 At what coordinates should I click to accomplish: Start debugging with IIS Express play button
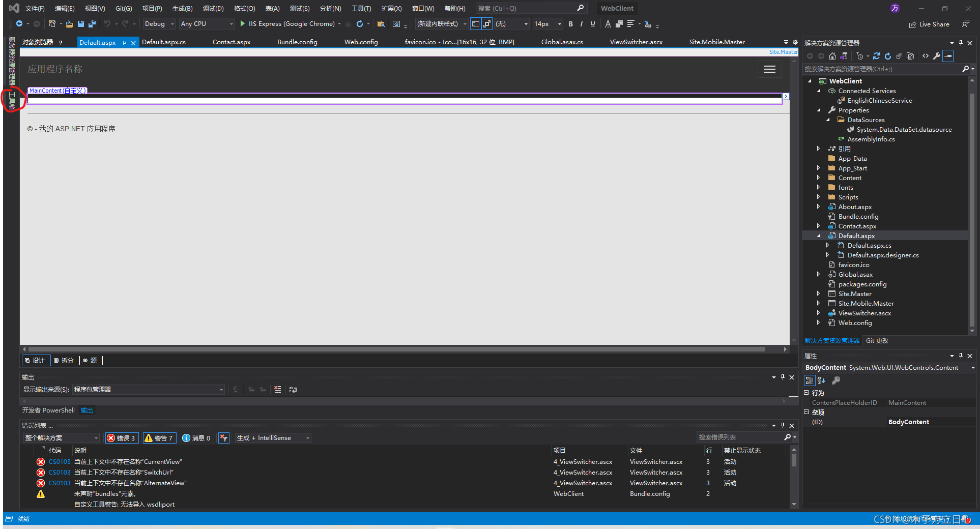pyautogui.click(x=243, y=24)
